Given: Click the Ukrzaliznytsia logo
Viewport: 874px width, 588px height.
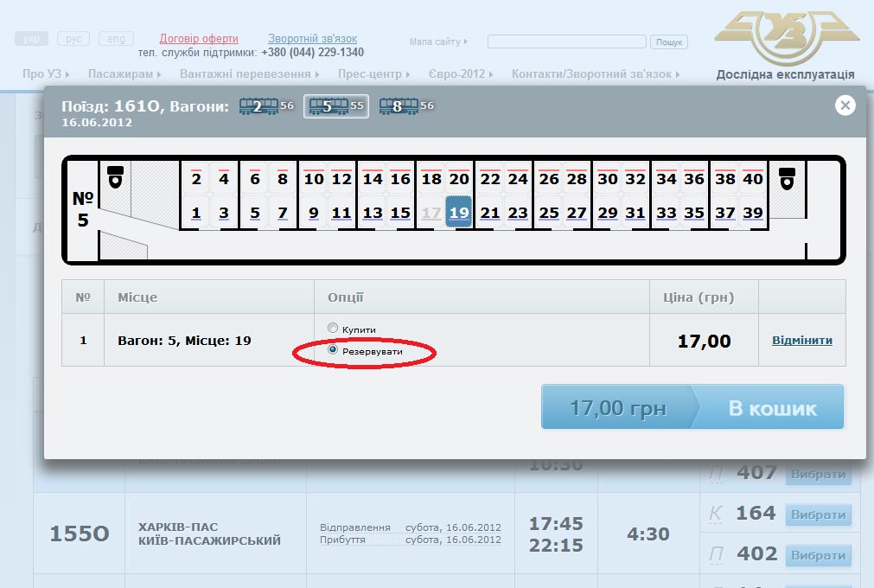Looking at the screenshot, I should coord(785,39).
